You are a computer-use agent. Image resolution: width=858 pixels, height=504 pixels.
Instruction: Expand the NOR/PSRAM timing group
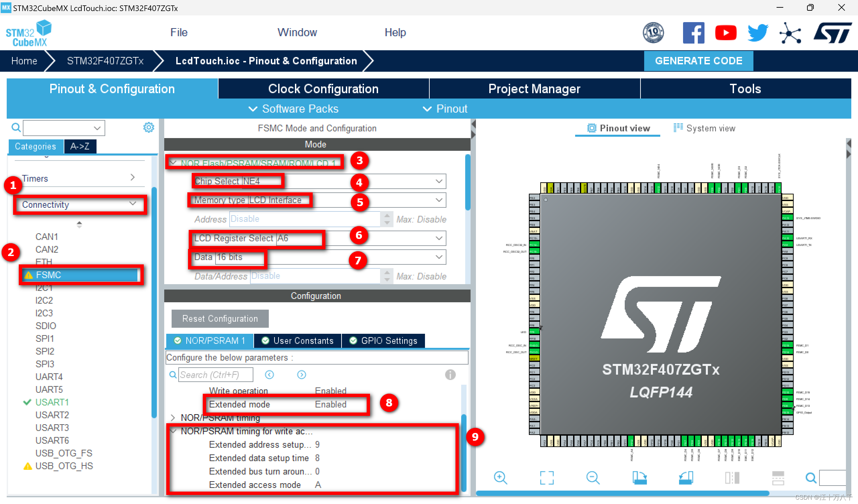point(173,418)
